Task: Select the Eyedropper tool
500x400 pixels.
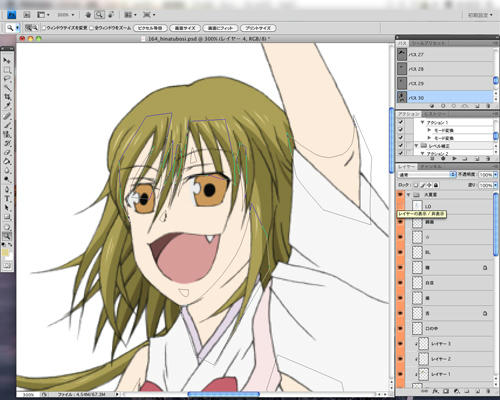Action: (7, 106)
